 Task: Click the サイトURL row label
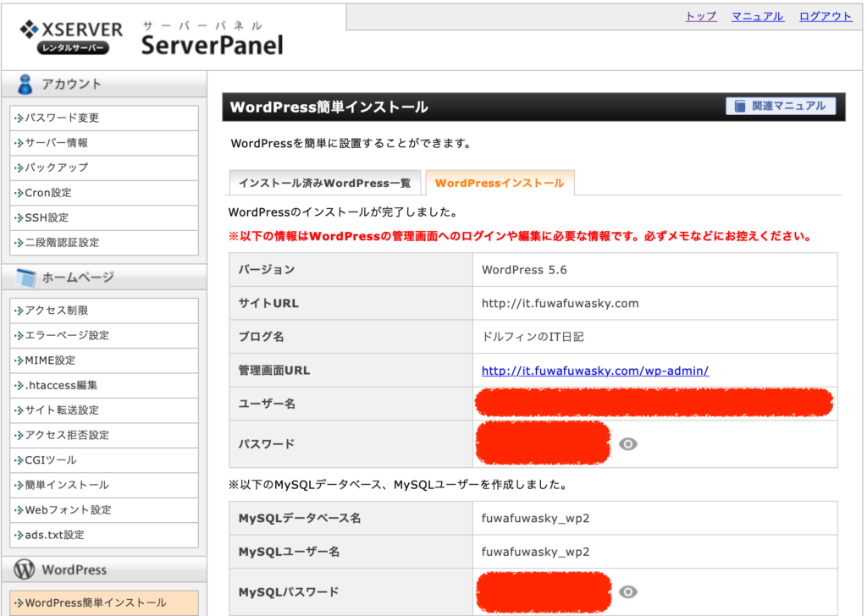[268, 303]
